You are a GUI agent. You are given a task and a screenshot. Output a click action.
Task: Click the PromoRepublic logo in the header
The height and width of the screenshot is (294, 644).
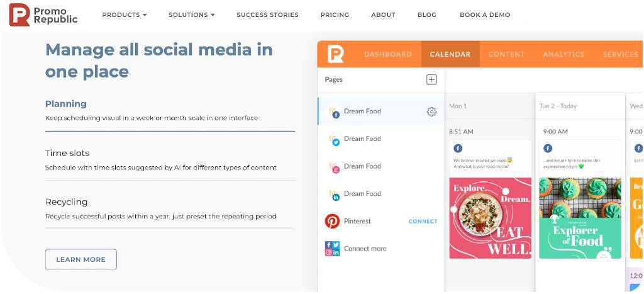coord(43,15)
